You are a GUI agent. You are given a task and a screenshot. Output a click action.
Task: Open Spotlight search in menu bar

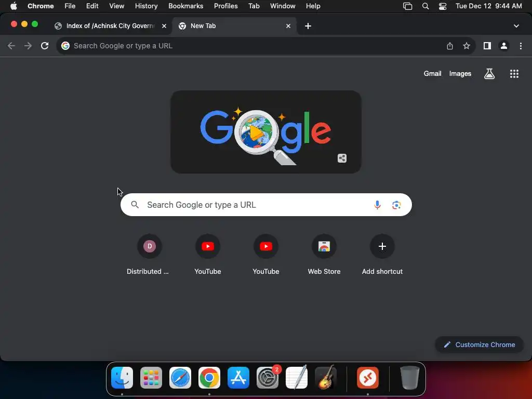click(x=425, y=6)
